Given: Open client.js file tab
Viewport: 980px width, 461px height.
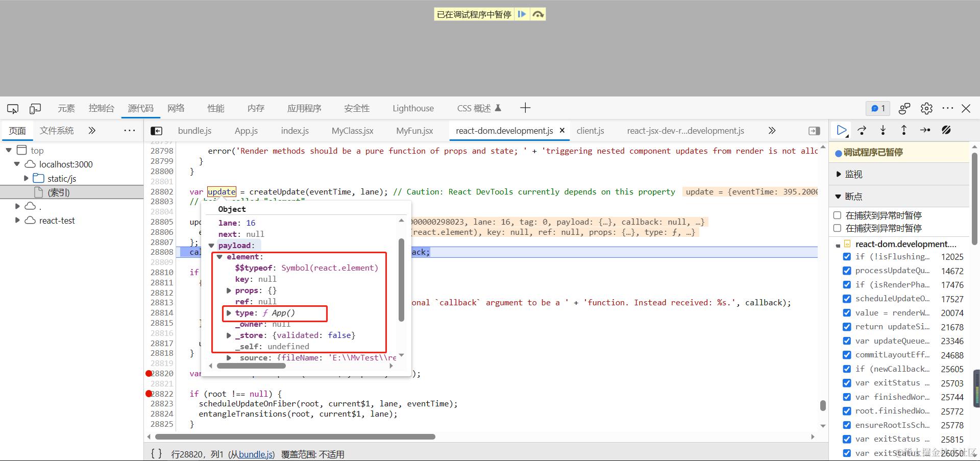Looking at the screenshot, I should click(590, 131).
